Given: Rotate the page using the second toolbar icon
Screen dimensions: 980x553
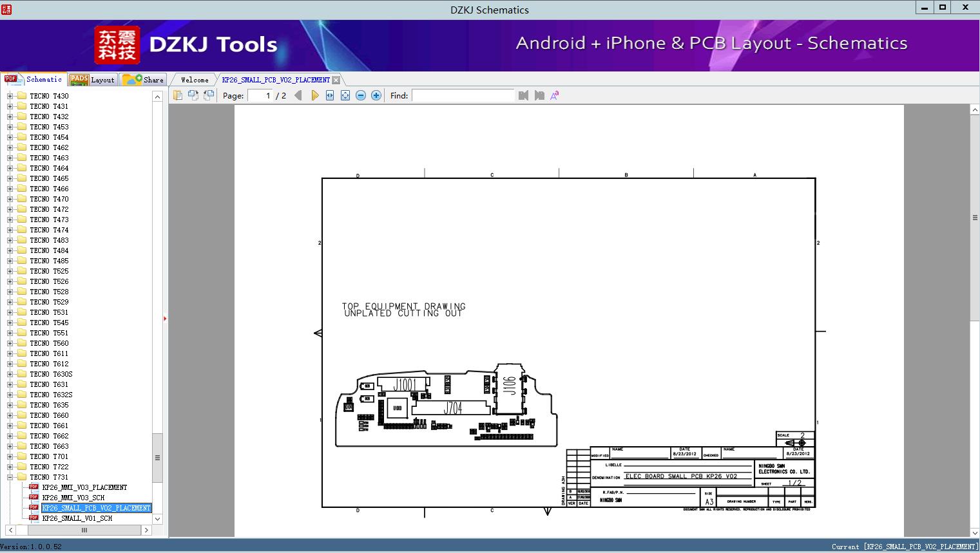Looking at the screenshot, I should pos(193,95).
